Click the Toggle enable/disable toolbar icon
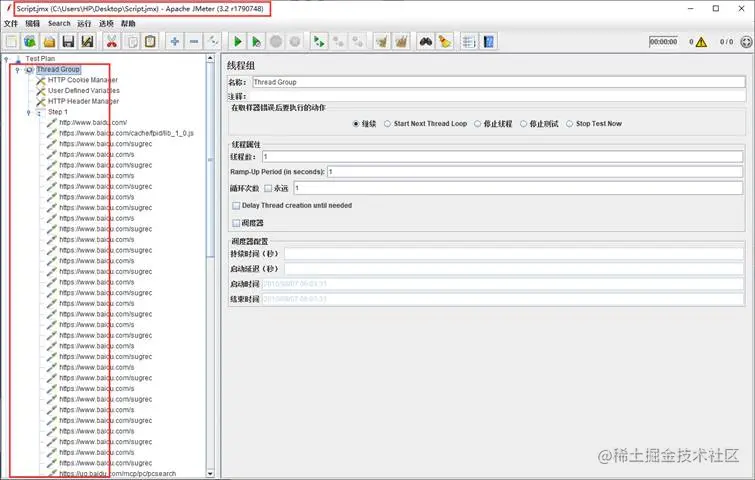 click(213, 42)
